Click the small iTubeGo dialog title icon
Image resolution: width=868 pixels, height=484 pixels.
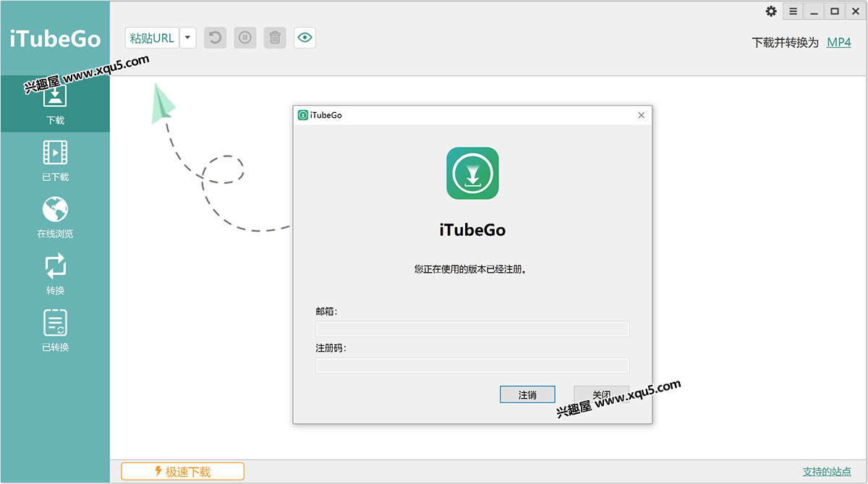(303, 115)
